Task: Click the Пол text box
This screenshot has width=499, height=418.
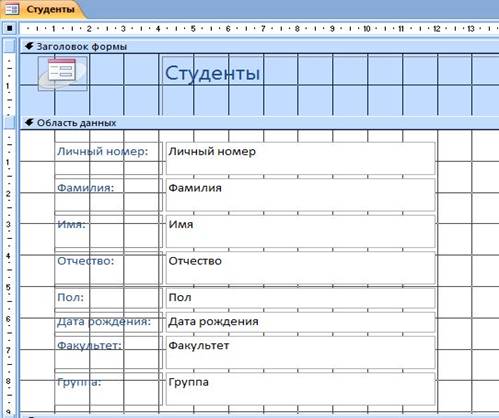Action: tap(300, 298)
